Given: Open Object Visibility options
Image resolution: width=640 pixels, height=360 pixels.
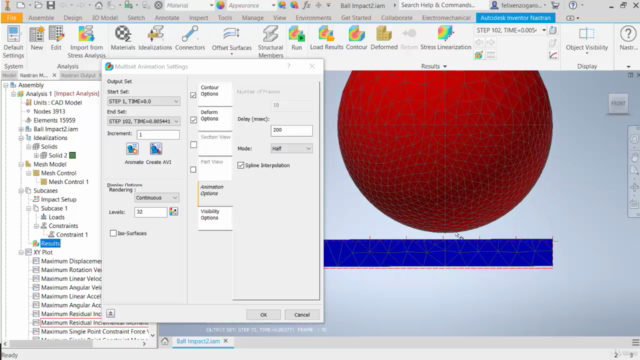Looking at the screenshot, I should pos(587,39).
